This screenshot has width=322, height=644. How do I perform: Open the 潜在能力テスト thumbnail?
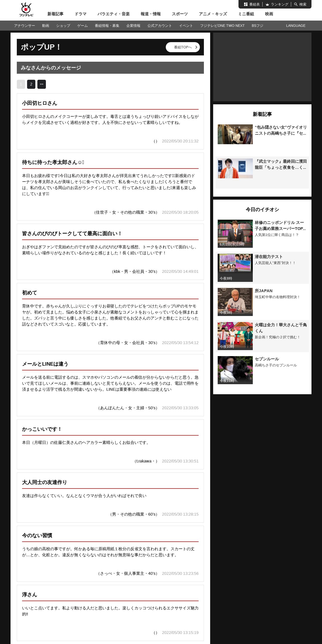coord(235,268)
